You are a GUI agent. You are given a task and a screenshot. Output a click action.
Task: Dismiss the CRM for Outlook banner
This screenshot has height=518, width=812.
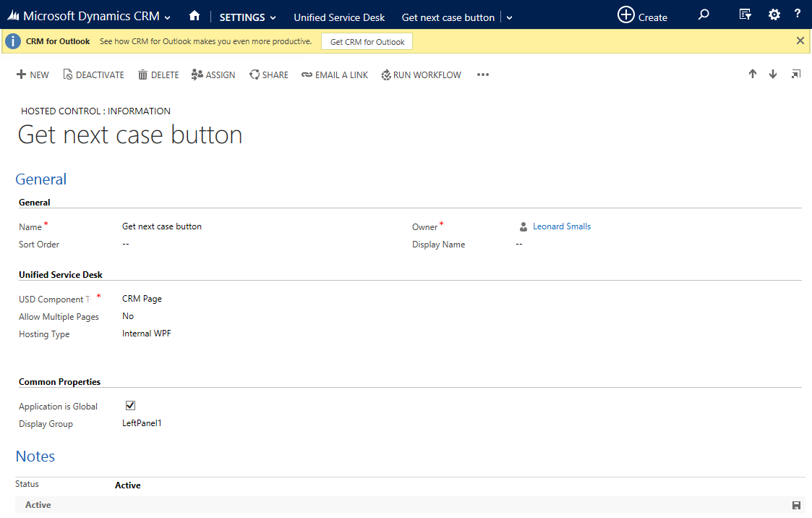(x=800, y=41)
